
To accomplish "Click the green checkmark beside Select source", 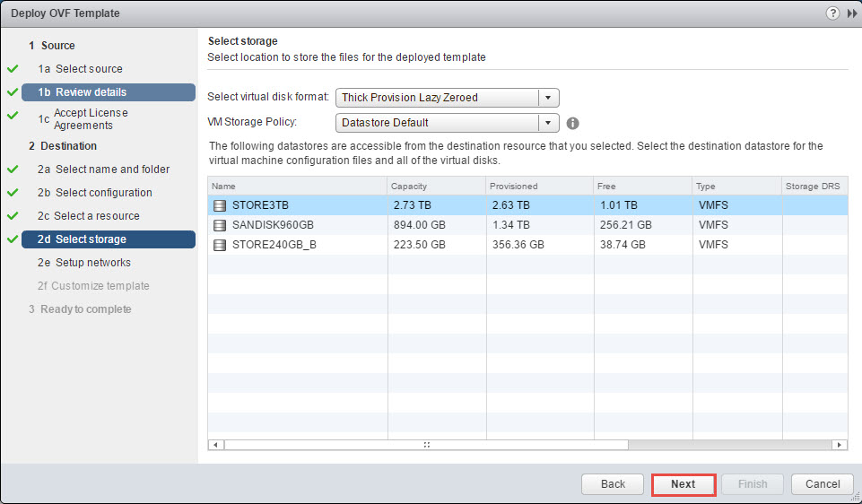I will 13,69.
